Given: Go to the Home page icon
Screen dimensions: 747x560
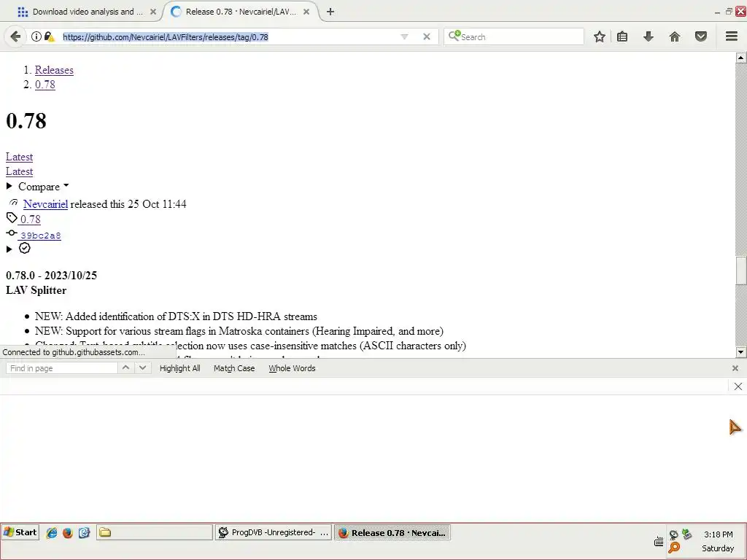Looking at the screenshot, I should (x=675, y=36).
